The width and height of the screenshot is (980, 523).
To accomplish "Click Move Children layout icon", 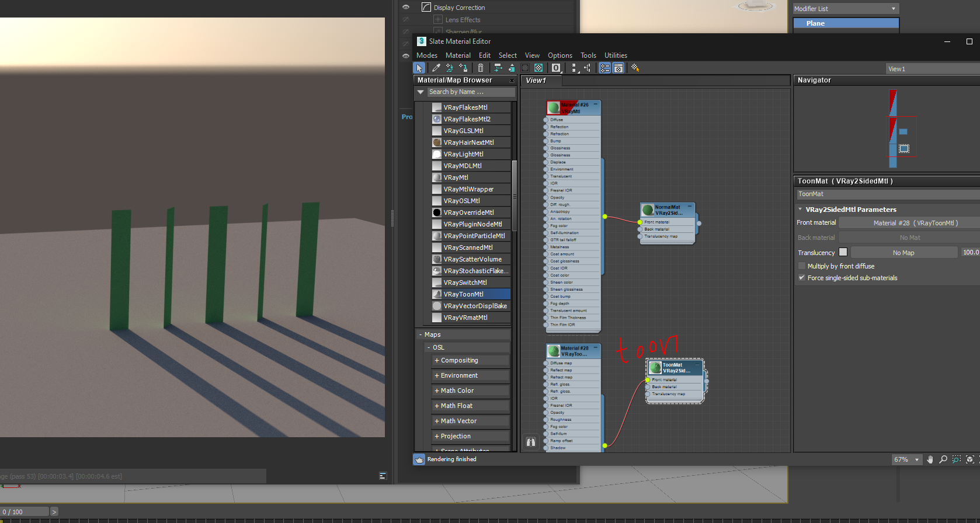I will tap(498, 68).
